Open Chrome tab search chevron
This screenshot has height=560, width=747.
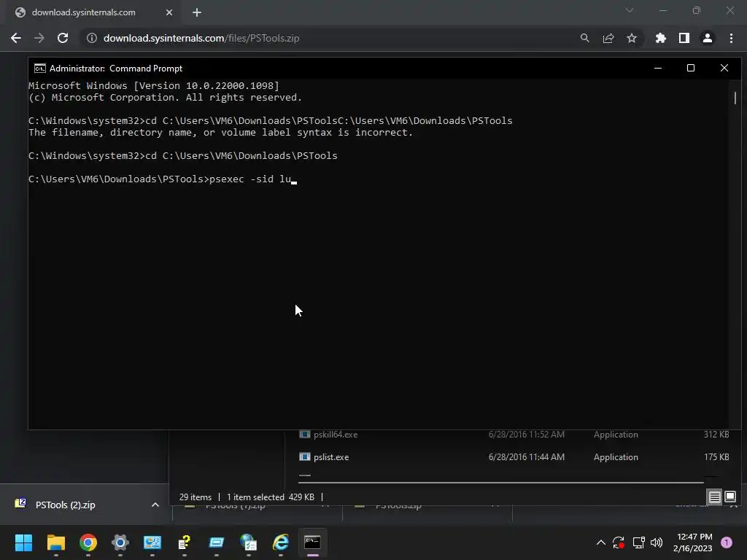[630, 10]
